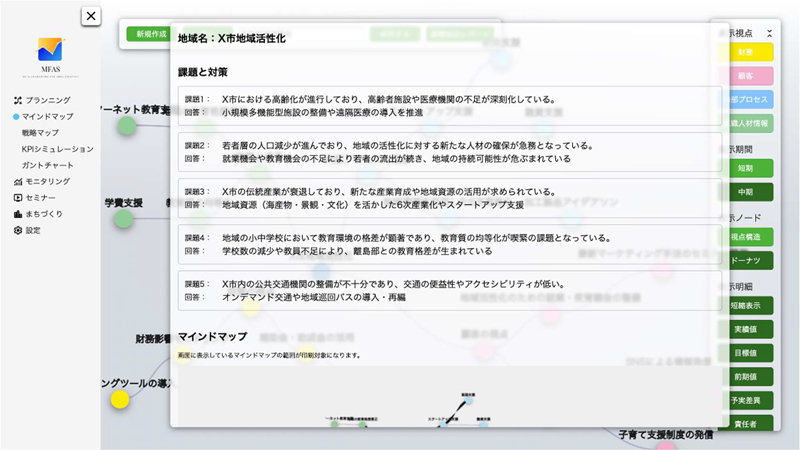Click the 目標値 button
The width and height of the screenshot is (800, 450).
coord(745,353)
